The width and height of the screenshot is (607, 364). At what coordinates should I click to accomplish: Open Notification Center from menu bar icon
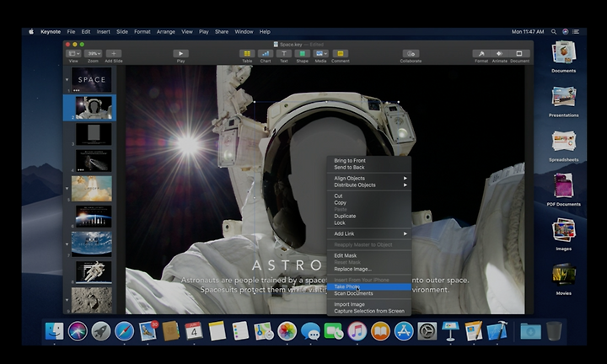tap(576, 32)
